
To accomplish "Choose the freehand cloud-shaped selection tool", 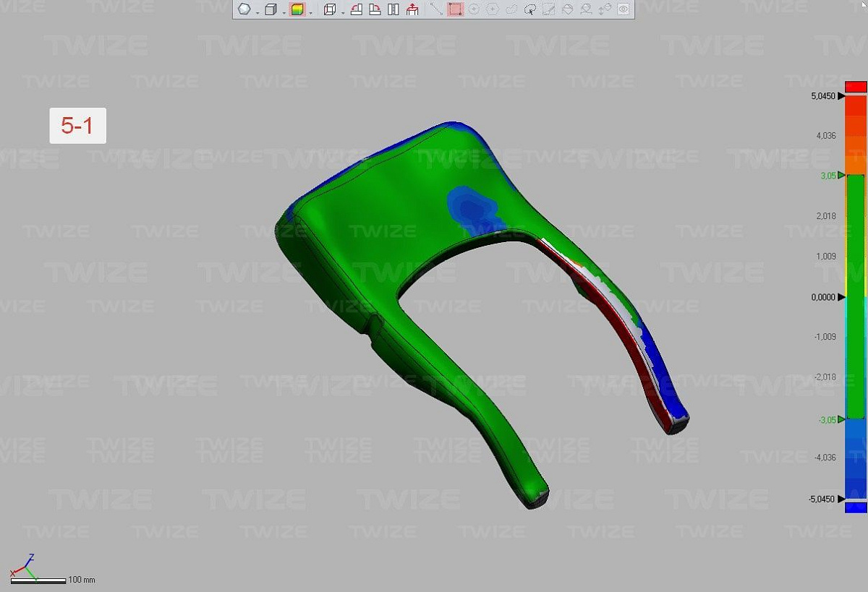I will tap(511, 9).
